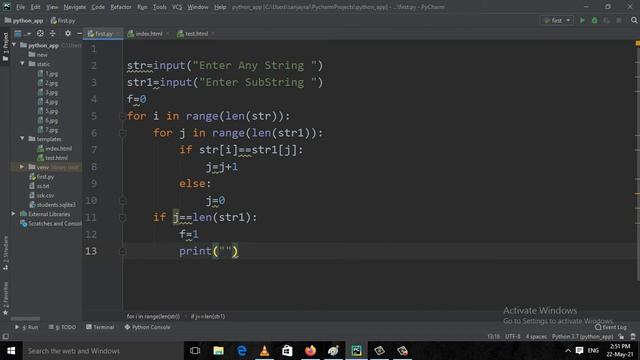Screen dimensions: 640x360
Task: Toggle the Project side tool tab
Action: coord(5,47)
